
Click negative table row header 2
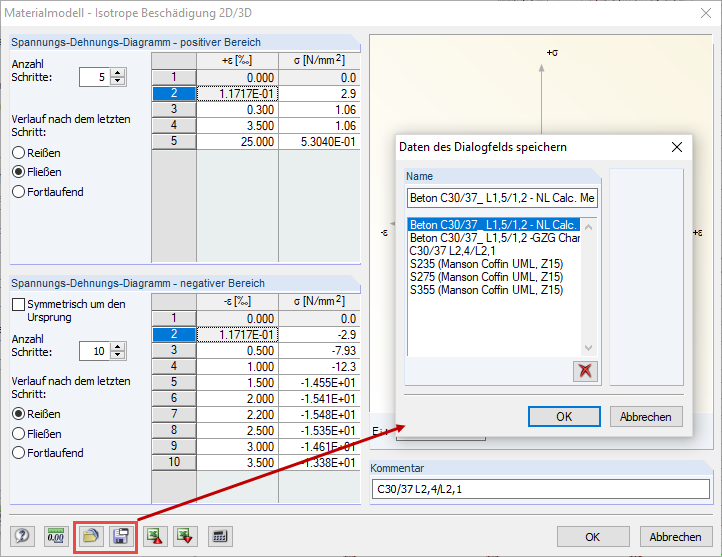click(x=174, y=334)
